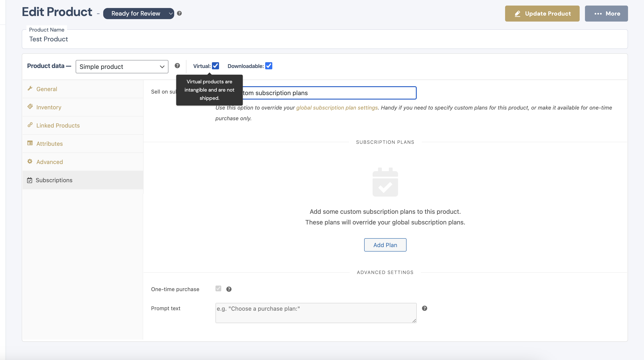The height and width of the screenshot is (360, 644).
Task: Click the Advanced gear icon
Action: [x=30, y=161]
